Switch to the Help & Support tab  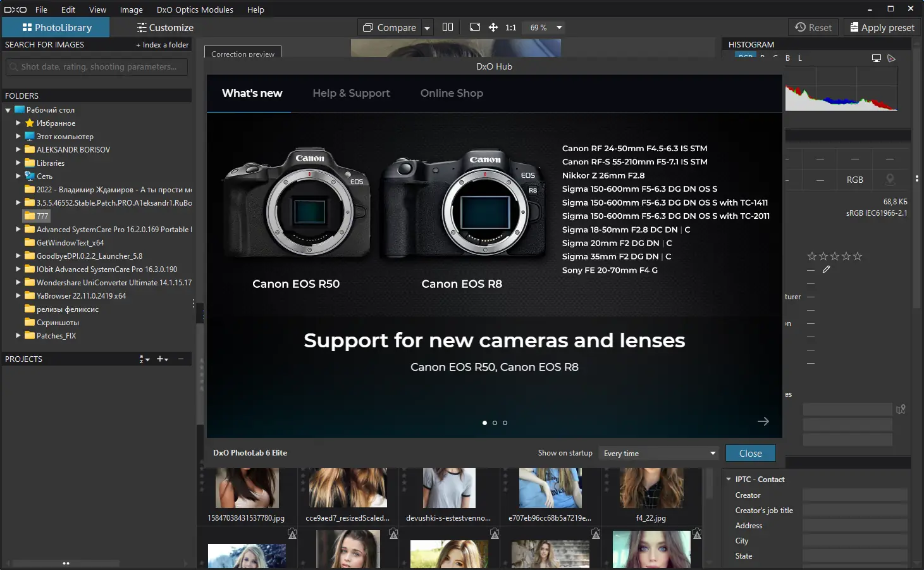(351, 93)
